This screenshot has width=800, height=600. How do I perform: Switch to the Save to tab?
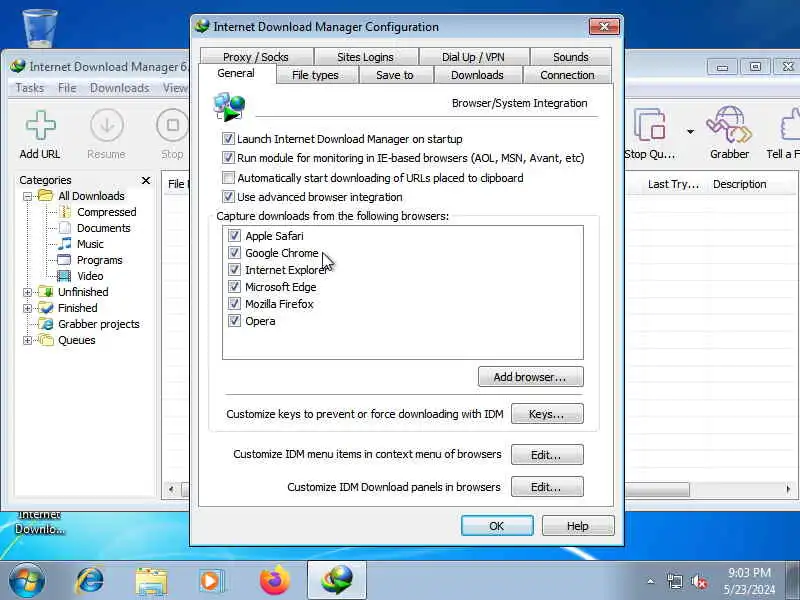coord(394,75)
